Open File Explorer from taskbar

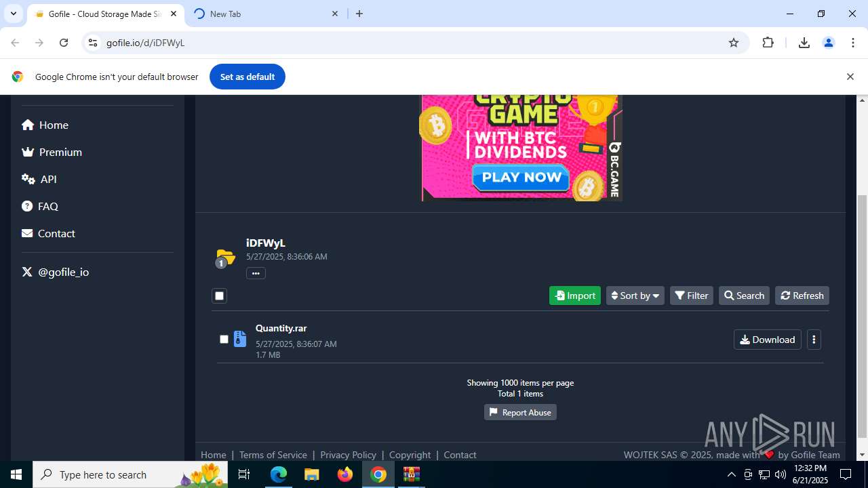tap(311, 474)
